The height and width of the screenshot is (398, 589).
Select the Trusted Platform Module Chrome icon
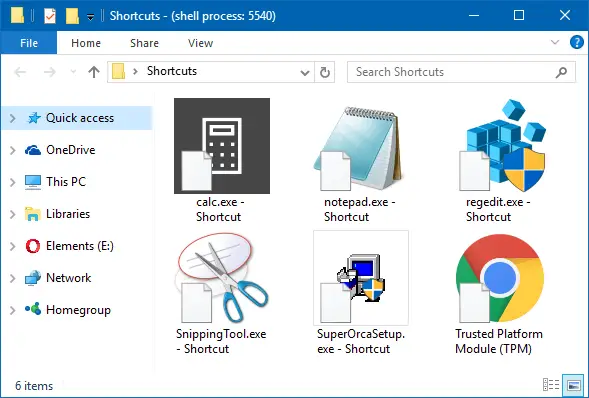click(500, 278)
